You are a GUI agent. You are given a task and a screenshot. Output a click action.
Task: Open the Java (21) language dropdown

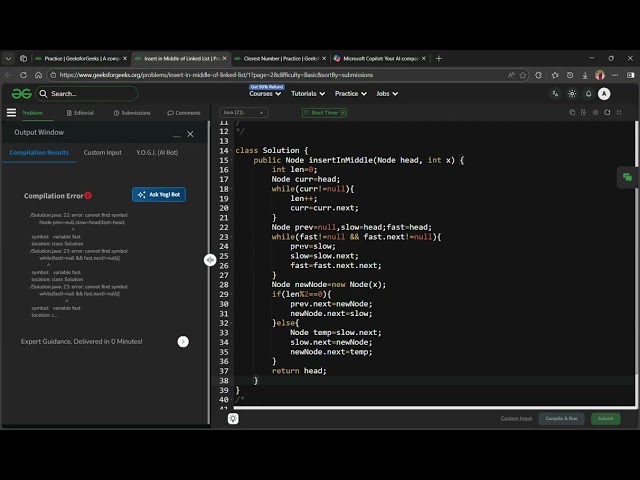point(244,112)
